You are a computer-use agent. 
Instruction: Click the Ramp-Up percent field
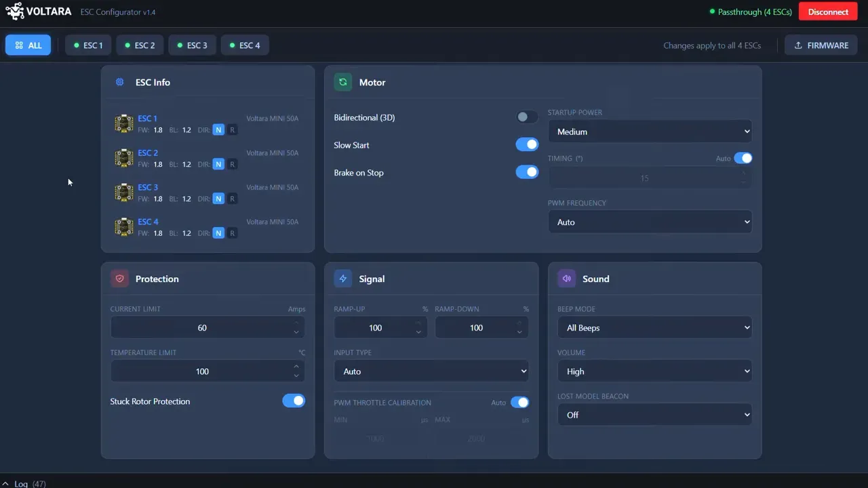pyautogui.click(x=380, y=328)
